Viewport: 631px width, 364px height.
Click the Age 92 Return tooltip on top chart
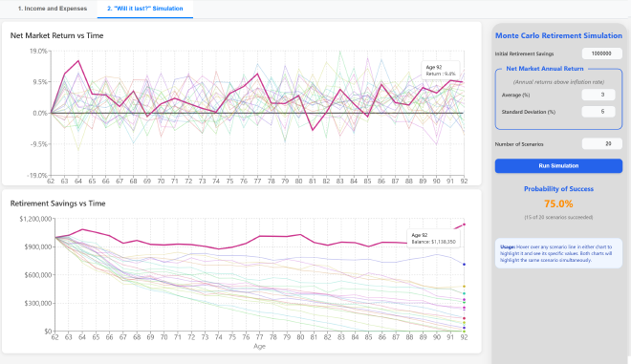(x=441, y=71)
